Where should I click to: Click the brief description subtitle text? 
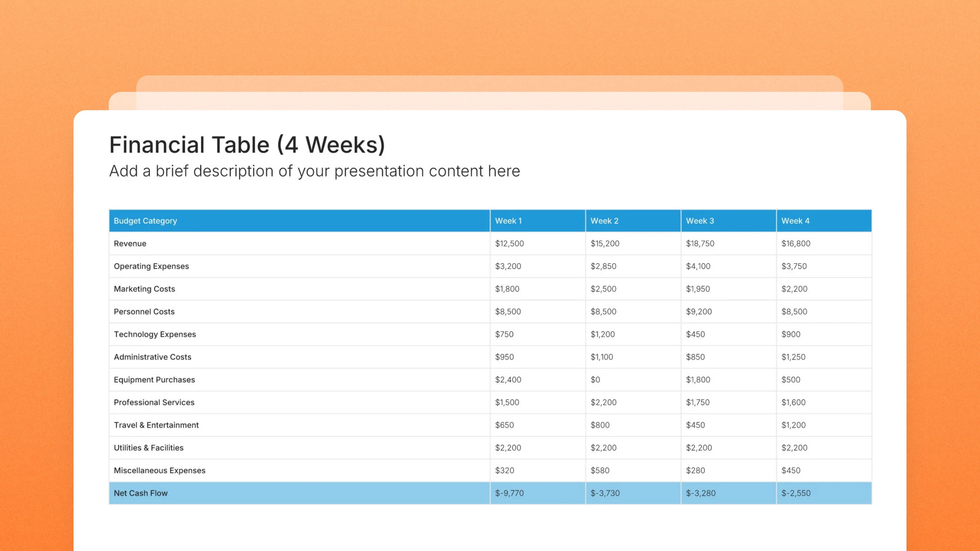(315, 171)
